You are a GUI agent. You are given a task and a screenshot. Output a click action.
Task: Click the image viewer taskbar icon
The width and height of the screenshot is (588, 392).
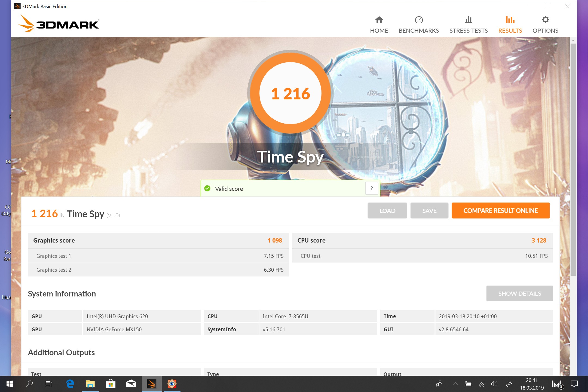[172, 384]
